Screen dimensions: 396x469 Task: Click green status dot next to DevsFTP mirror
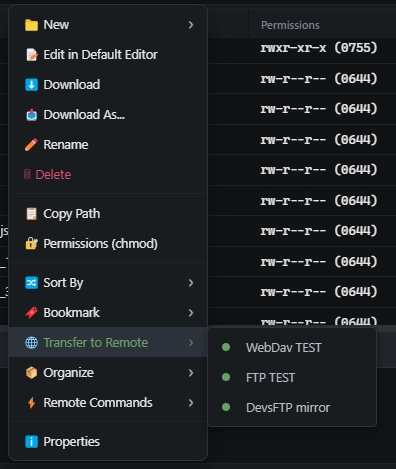click(x=226, y=407)
